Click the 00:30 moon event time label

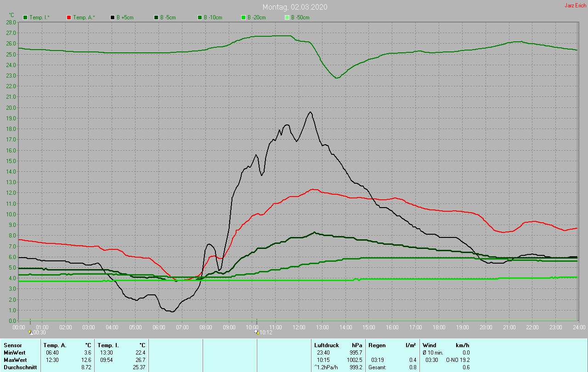point(40,332)
